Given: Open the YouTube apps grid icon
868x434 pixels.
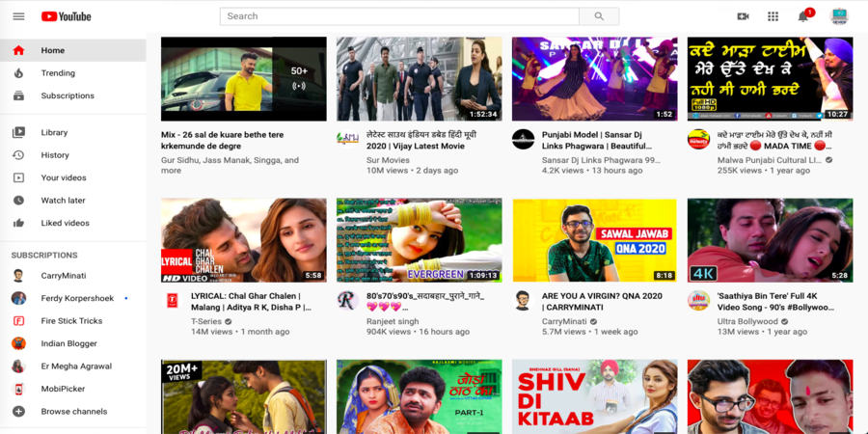Looking at the screenshot, I should tap(773, 16).
